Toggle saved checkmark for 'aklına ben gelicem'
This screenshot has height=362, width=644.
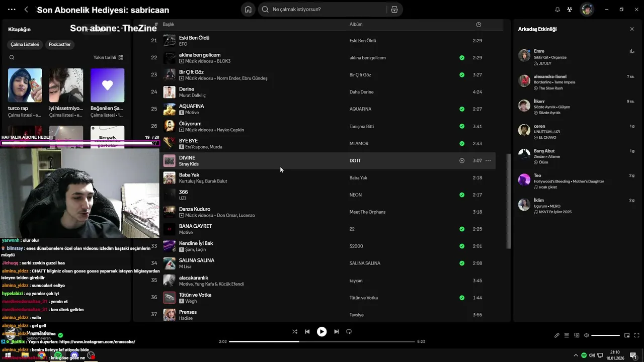click(462, 58)
